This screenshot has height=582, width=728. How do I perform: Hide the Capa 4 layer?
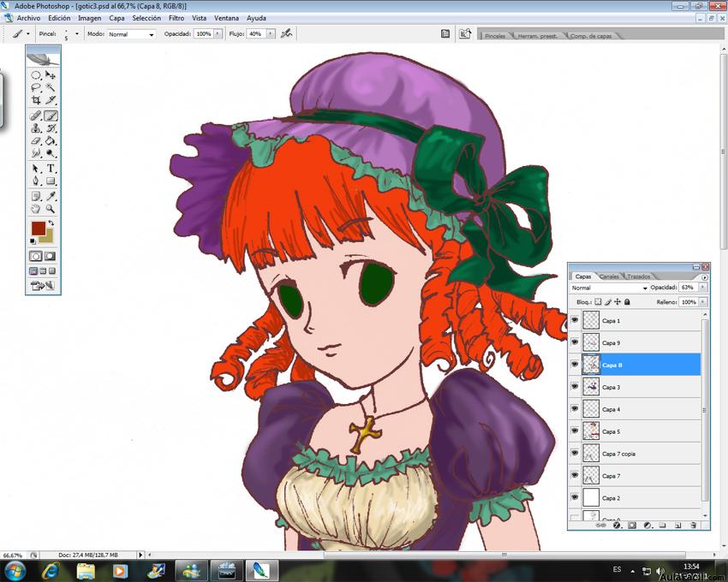tap(575, 409)
